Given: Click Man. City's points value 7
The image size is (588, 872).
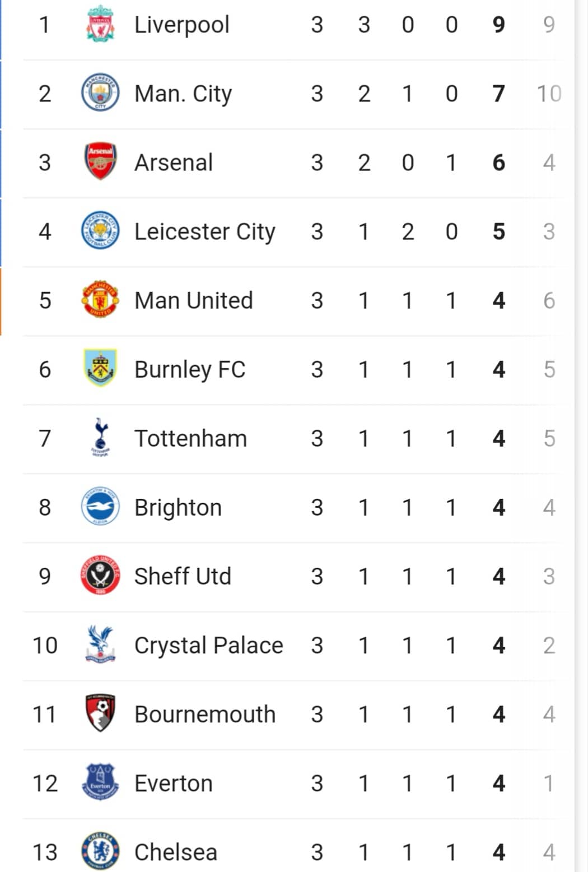Looking at the screenshot, I should tap(499, 94).
